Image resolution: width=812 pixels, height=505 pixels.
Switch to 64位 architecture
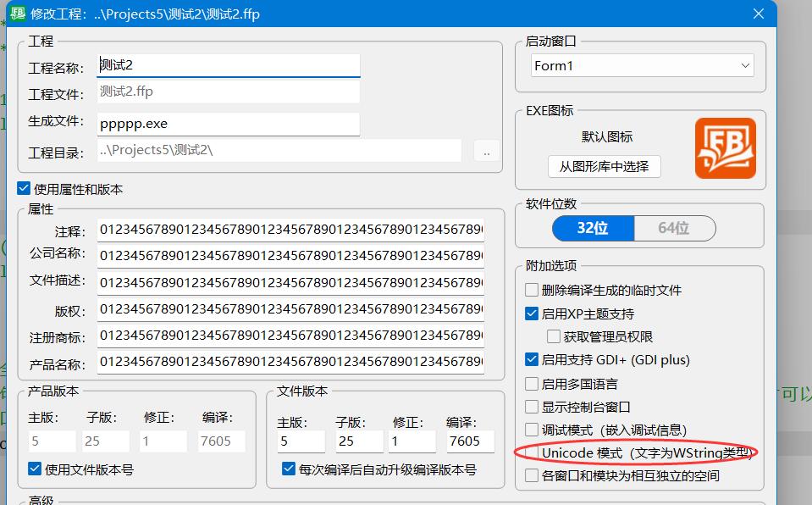click(x=674, y=228)
